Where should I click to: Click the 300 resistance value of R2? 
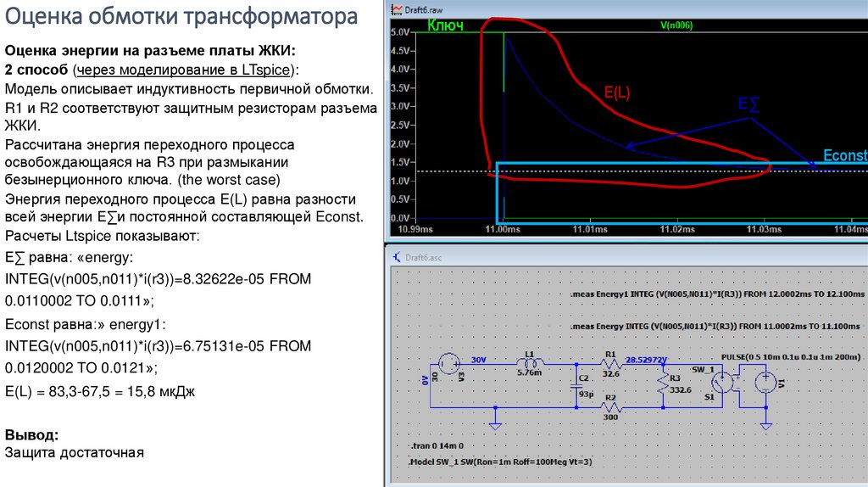click(610, 417)
